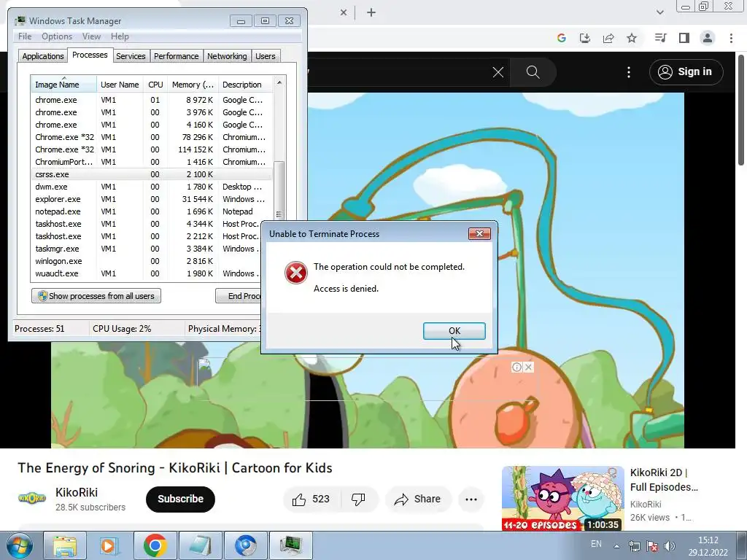Select the dwm.exe process row
This screenshot has height=560, width=747.
pos(152,187)
